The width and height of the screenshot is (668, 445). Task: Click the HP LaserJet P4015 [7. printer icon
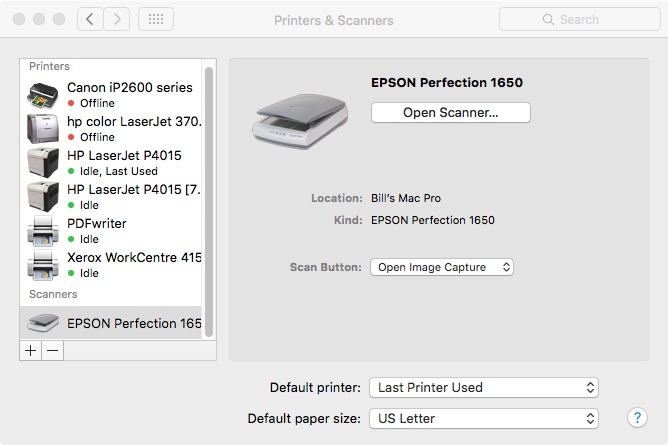point(43,197)
